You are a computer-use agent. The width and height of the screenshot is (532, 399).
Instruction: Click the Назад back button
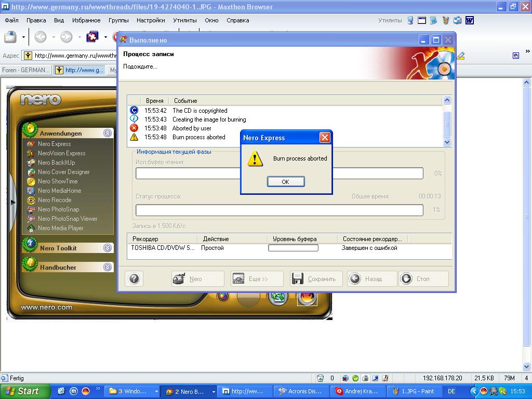coord(372,279)
